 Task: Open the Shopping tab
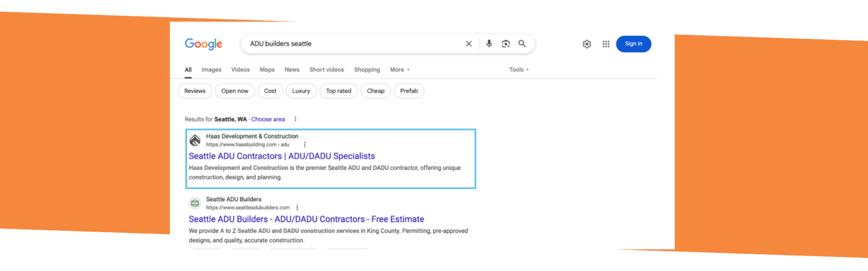(367, 70)
